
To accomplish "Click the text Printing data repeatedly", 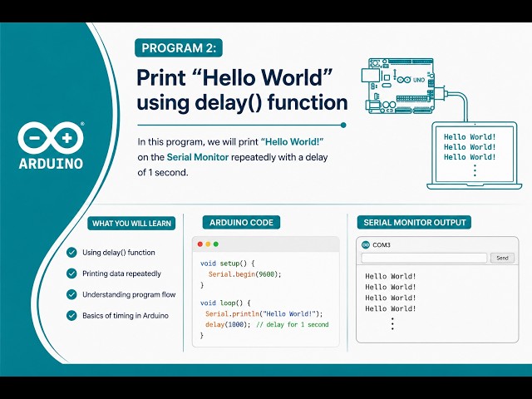I will pos(122,273).
